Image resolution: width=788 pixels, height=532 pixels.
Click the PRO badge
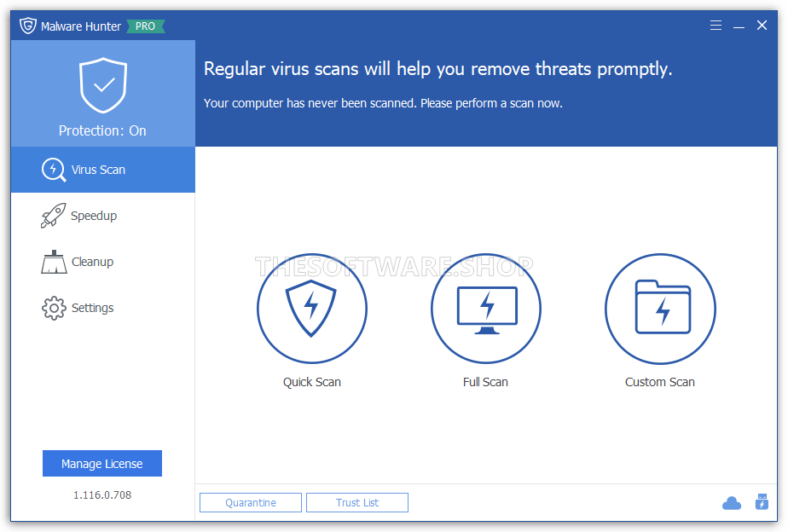click(x=145, y=26)
